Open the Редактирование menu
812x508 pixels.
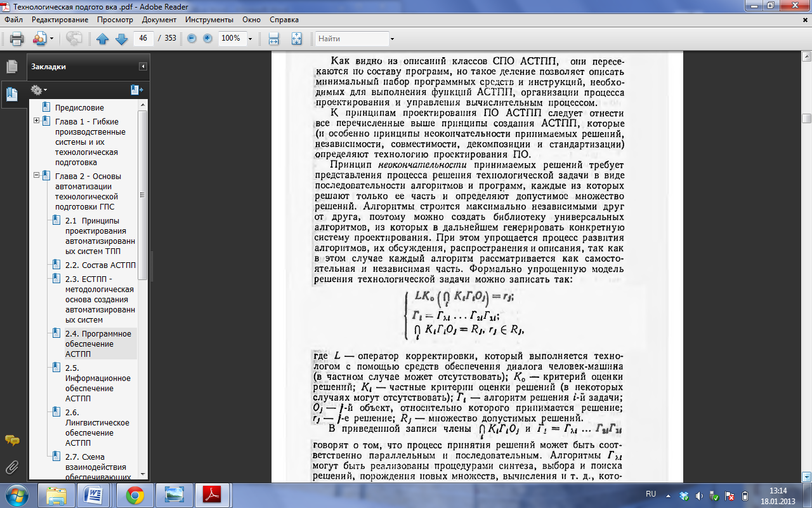point(60,20)
